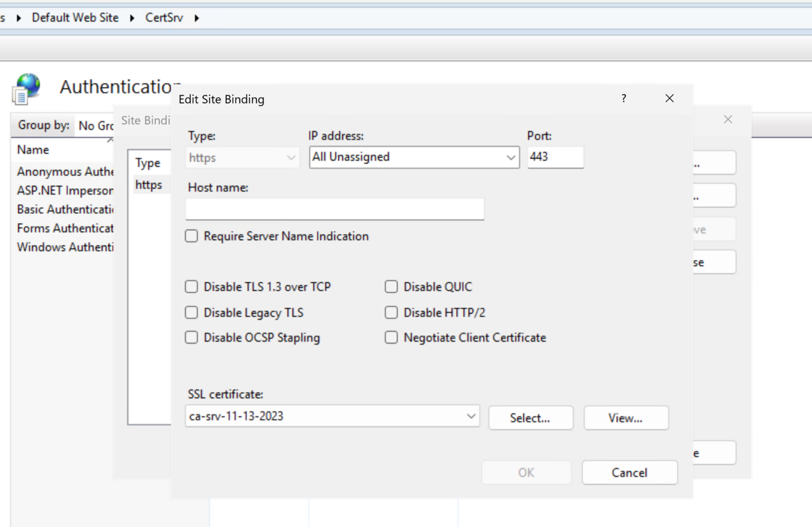Click the Authentication globe icon
812x527 pixels.
click(26, 88)
